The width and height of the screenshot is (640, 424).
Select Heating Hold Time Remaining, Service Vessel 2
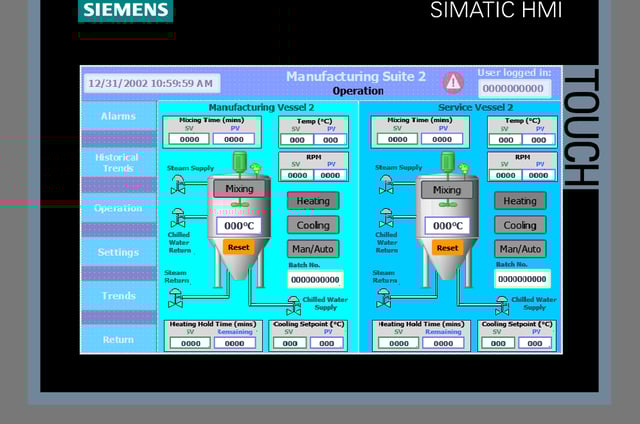[x=443, y=343]
